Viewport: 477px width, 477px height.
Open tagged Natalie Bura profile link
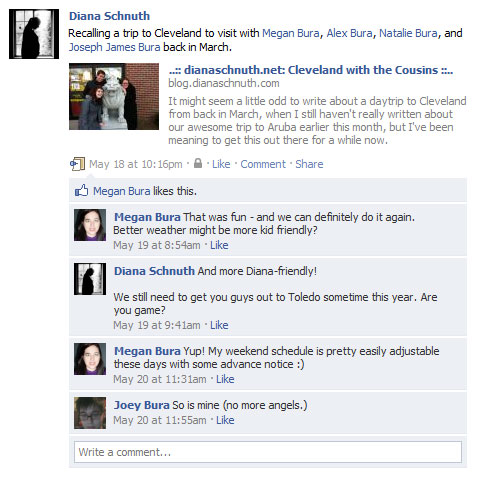[x=408, y=33]
